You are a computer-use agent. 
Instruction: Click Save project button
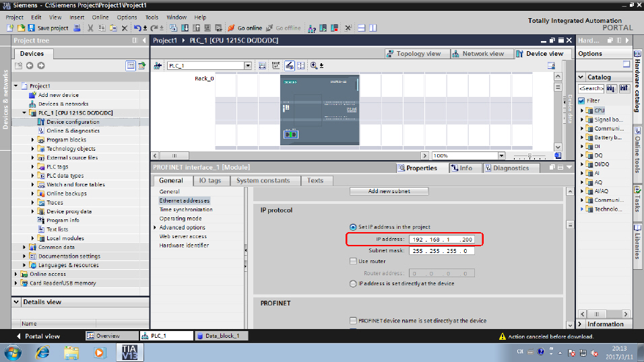coord(49,28)
